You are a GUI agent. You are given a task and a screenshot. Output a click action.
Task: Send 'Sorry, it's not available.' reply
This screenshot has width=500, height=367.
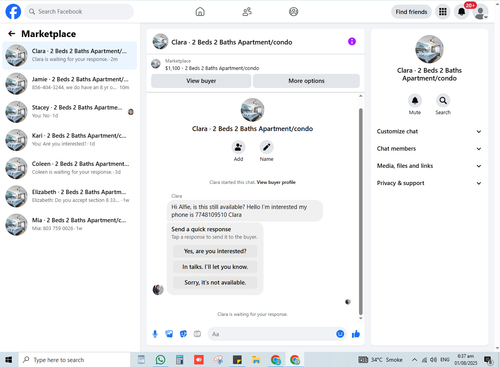215,282
